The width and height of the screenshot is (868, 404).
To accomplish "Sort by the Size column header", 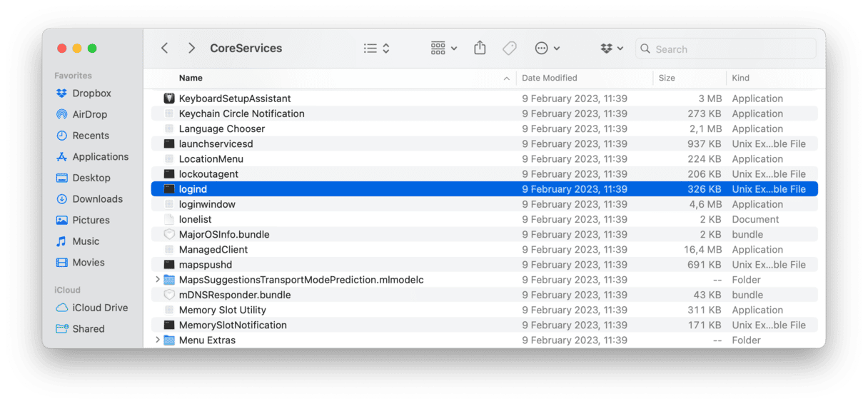I will coord(667,78).
